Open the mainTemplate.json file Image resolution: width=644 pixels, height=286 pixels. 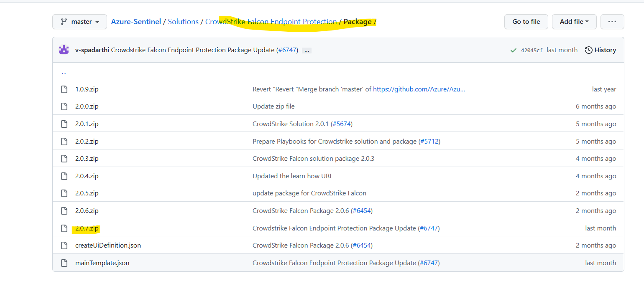(x=102, y=263)
